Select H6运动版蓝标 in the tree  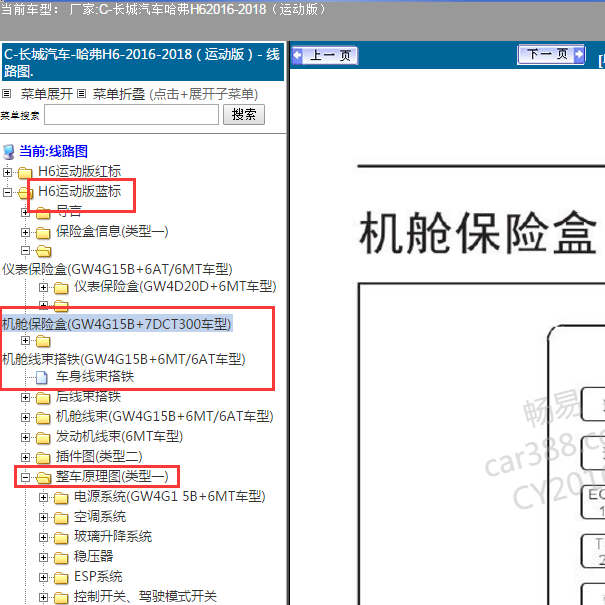tap(79, 191)
